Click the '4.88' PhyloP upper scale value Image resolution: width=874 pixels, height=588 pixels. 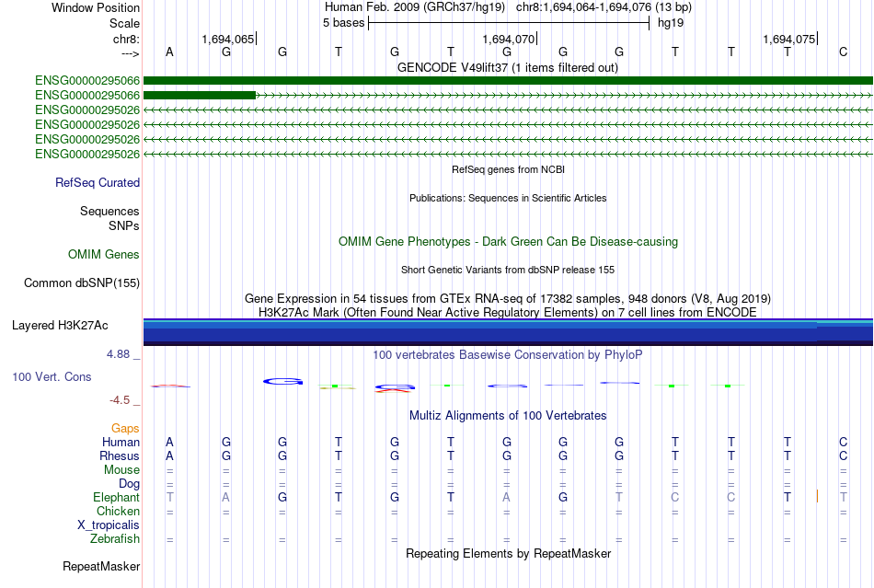click(118, 354)
